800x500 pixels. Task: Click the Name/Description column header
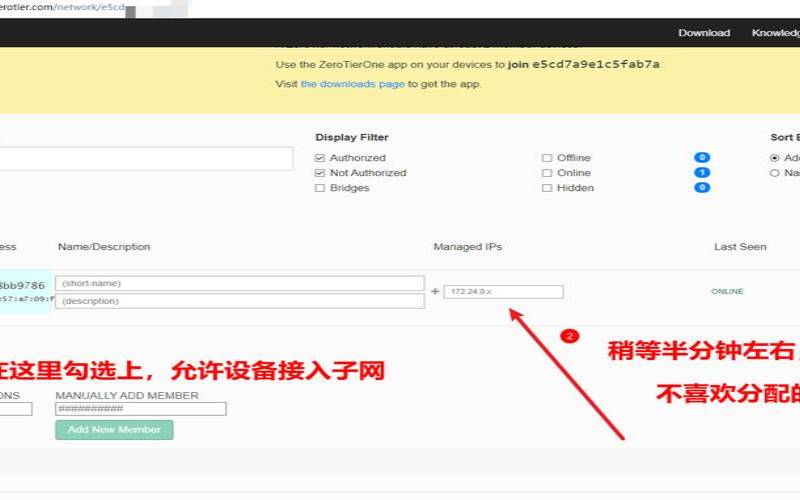(104, 246)
